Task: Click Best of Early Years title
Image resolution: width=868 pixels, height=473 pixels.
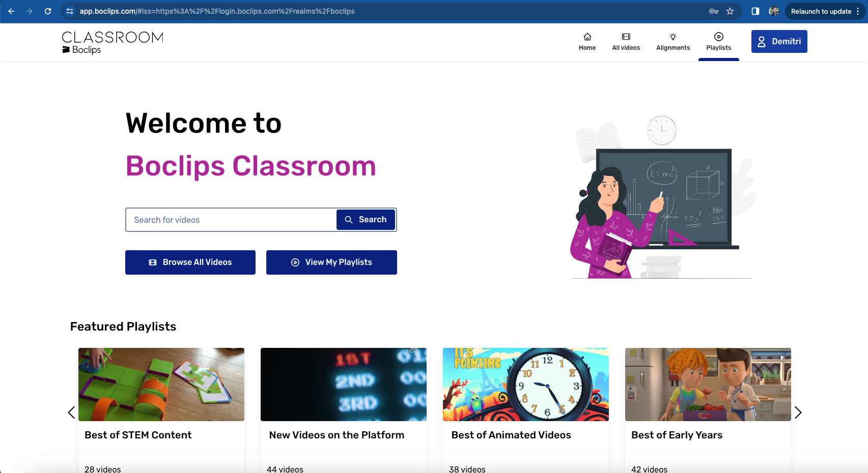Action: (x=677, y=435)
